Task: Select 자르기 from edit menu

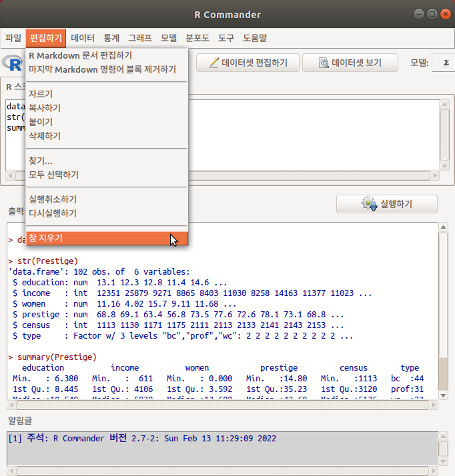Action: (x=107, y=94)
